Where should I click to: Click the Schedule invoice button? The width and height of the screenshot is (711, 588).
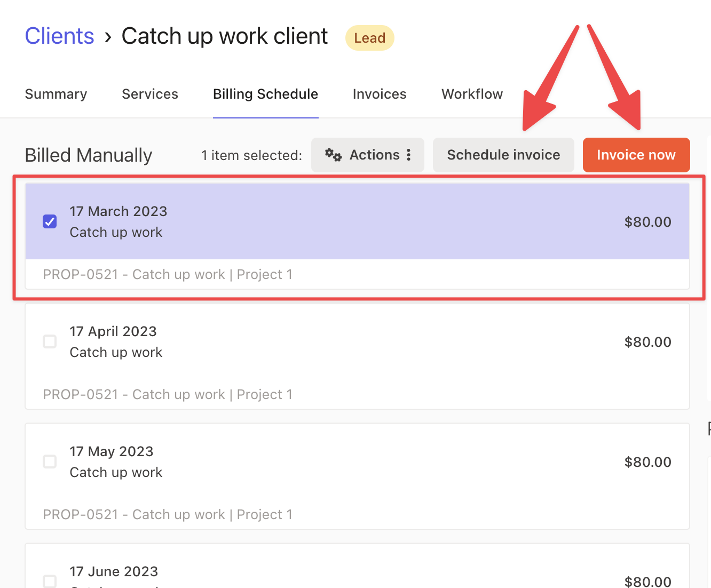point(503,155)
